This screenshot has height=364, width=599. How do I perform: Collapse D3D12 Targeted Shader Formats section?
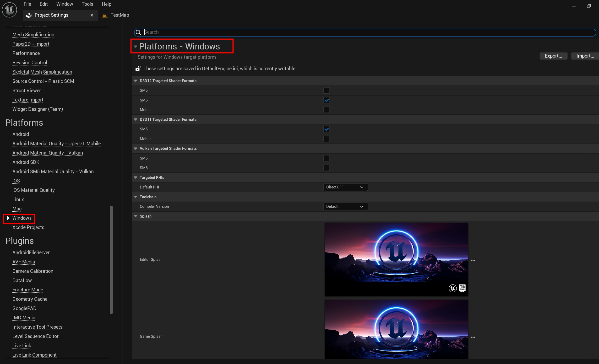pos(135,81)
